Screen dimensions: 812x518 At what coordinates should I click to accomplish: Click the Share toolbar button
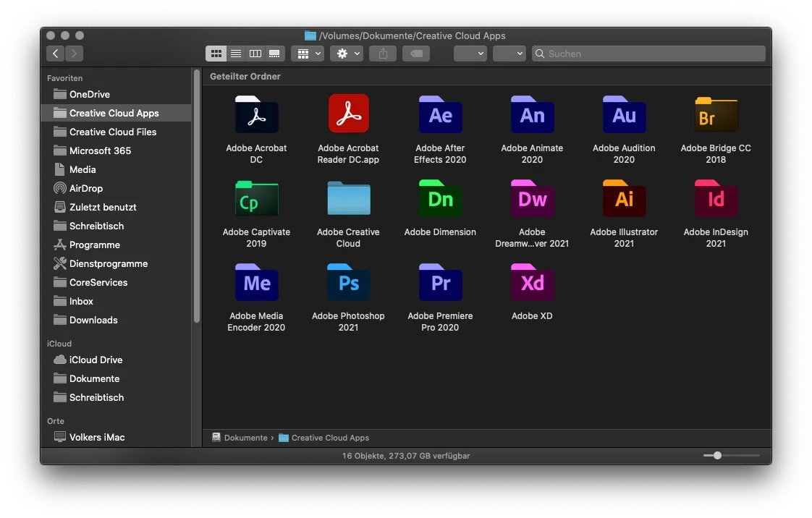click(x=383, y=54)
